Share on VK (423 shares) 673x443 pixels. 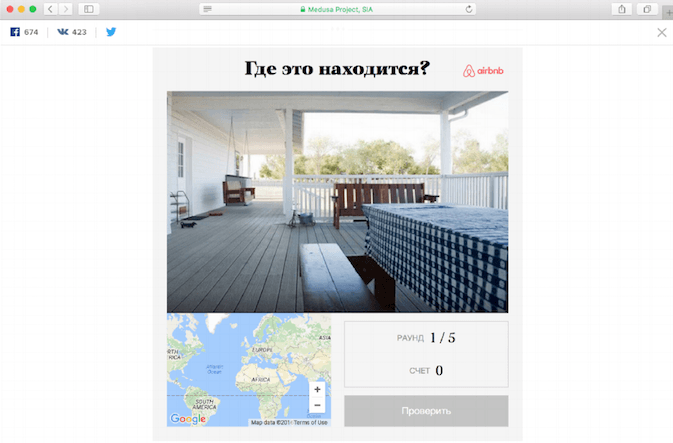(72, 32)
